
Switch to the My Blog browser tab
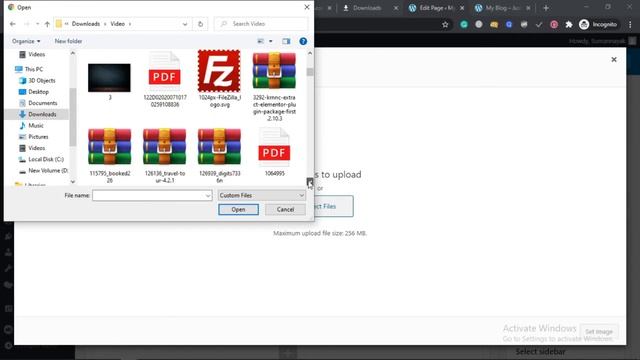502,8
